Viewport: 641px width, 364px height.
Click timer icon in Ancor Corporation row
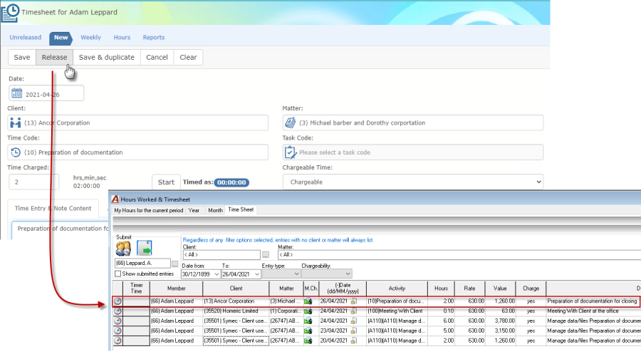(118, 301)
